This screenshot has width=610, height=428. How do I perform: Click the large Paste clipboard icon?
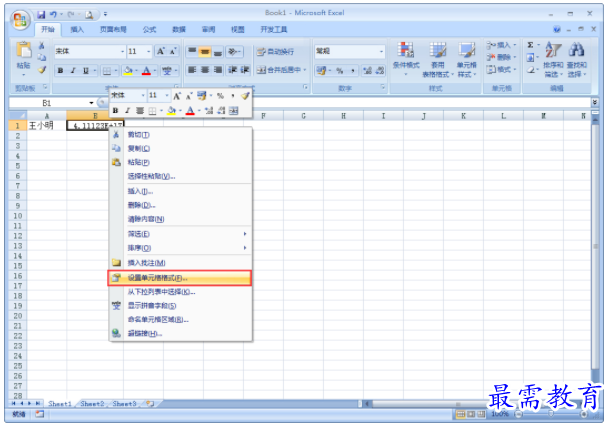tap(24, 51)
